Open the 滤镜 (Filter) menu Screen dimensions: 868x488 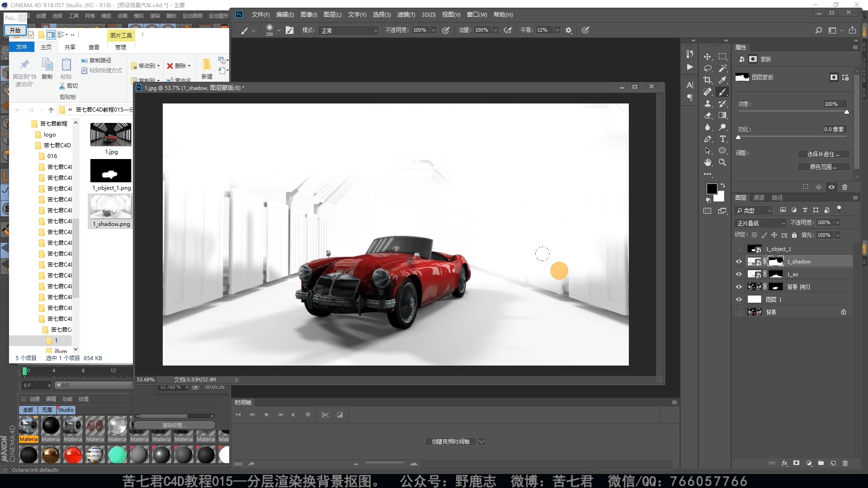(406, 14)
